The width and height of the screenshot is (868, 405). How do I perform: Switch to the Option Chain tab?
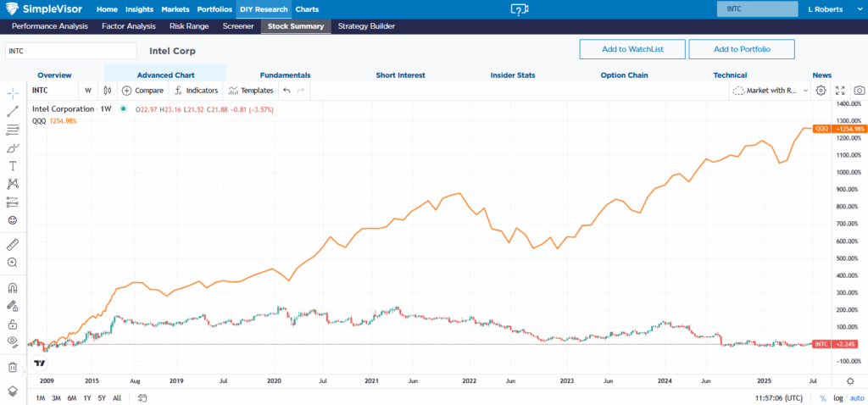click(x=625, y=75)
